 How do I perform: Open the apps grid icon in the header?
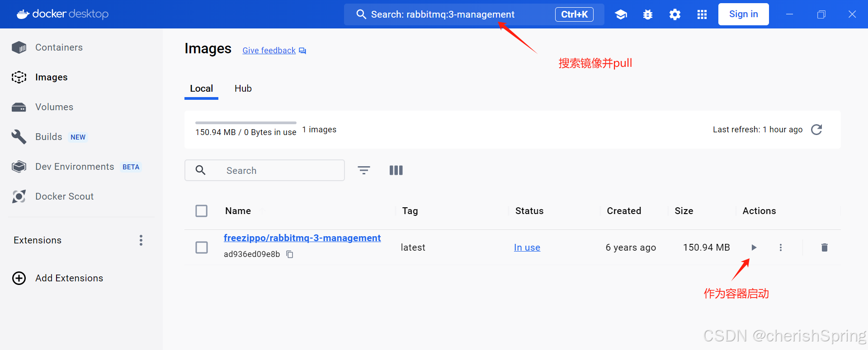point(702,14)
